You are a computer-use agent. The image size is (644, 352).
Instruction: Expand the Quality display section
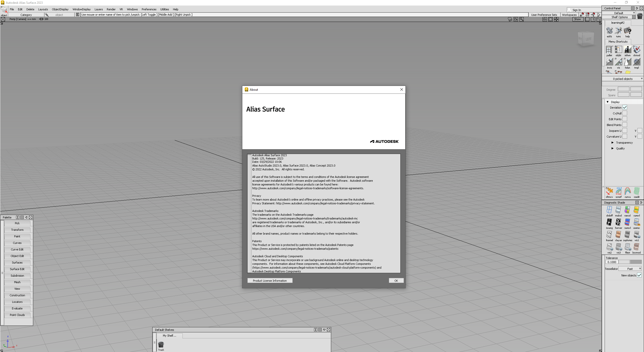coord(613,148)
